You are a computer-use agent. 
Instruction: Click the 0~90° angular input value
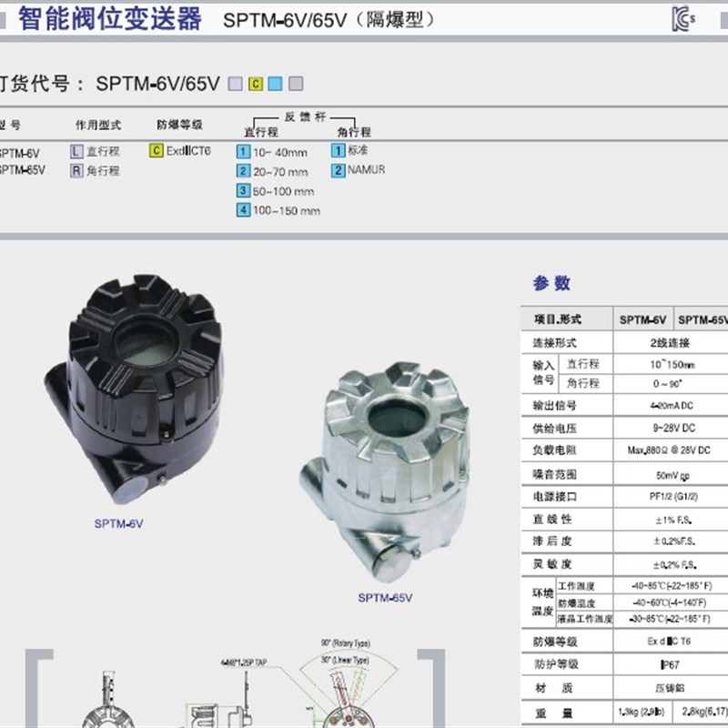point(667,384)
